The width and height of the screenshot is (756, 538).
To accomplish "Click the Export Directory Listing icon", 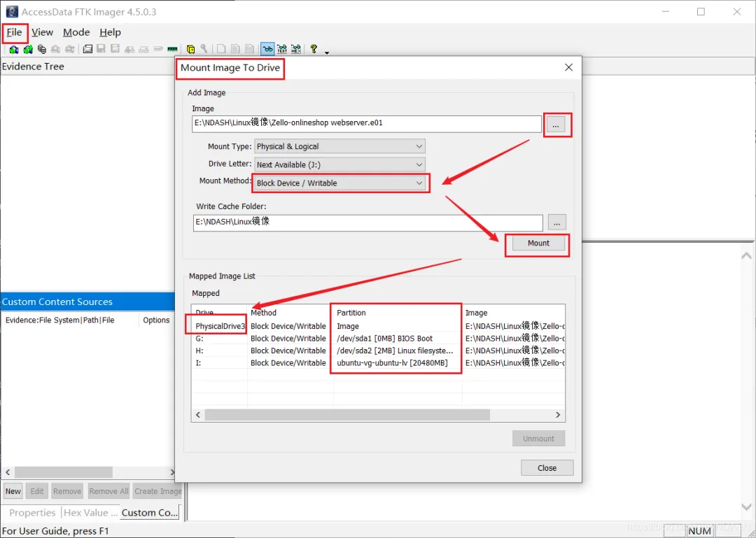I will 249,49.
